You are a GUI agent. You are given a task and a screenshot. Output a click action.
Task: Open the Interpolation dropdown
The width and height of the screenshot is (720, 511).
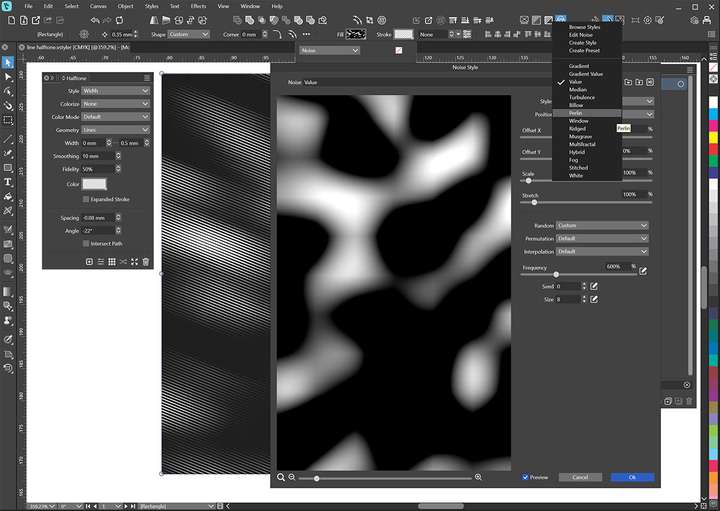click(x=602, y=252)
